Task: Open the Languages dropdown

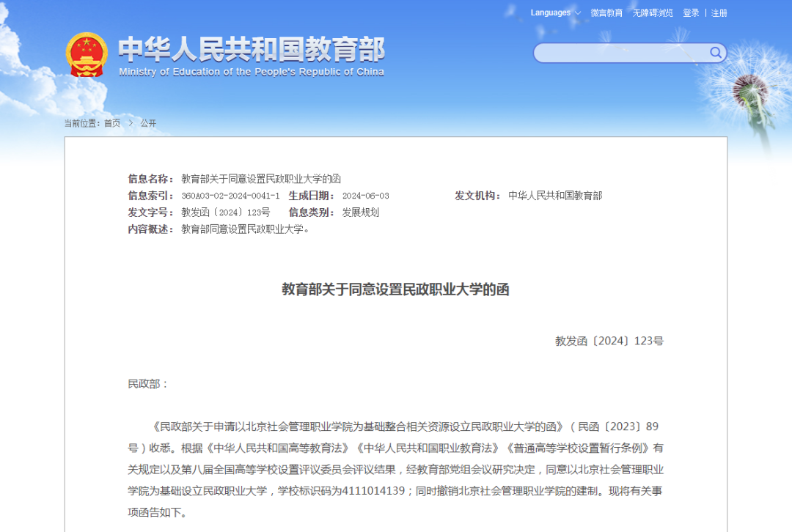Action: (555, 12)
